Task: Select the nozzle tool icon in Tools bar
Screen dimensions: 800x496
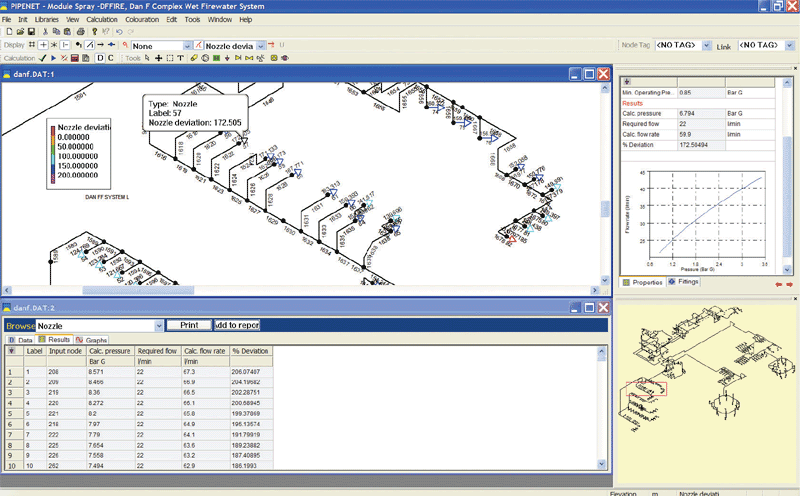Action: (228, 58)
